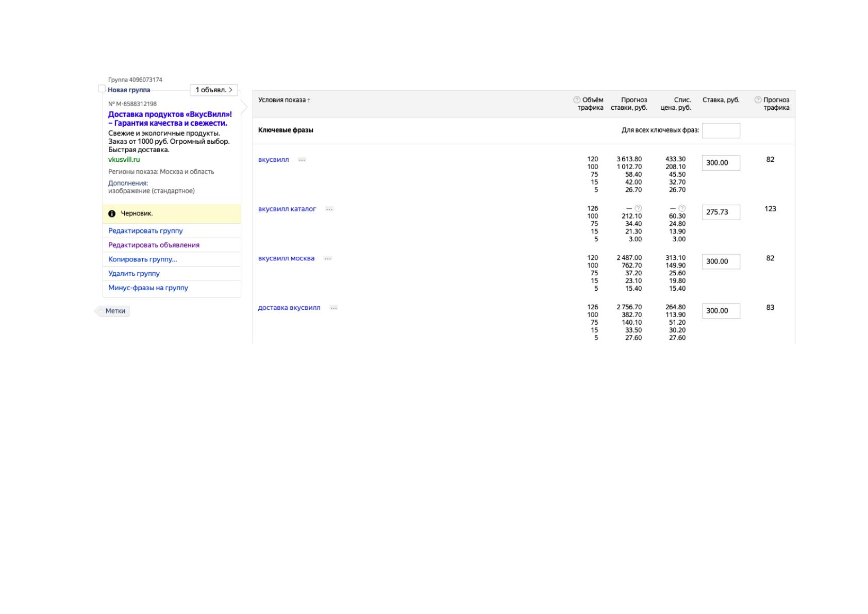Select charged price value 264.80
Image resolution: width=868 pixels, height=614 pixels.
coord(675,307)
